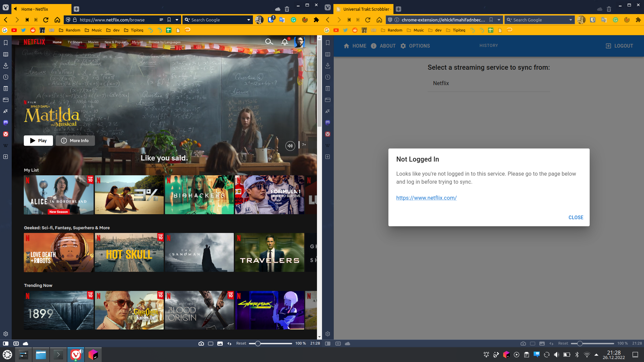Open the Wikipedia web panel
This screenshot has height=362, width=644.
coord(5,145)
